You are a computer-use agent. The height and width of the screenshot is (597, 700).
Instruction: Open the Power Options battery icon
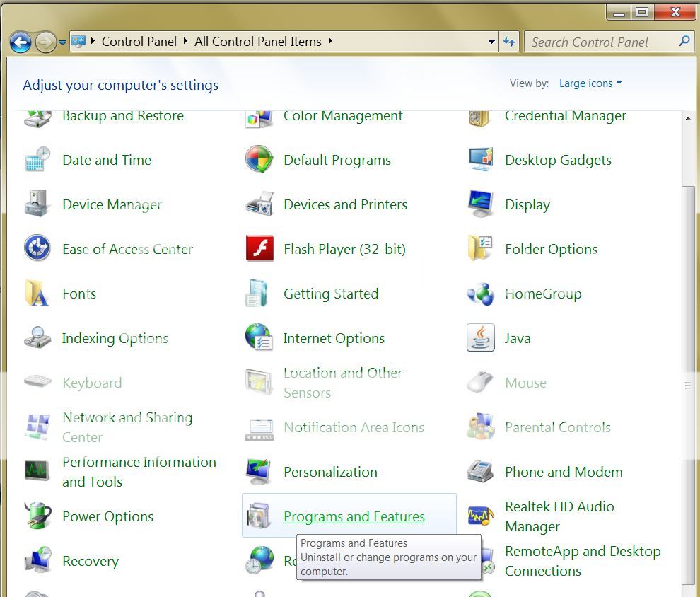(37, 515)
